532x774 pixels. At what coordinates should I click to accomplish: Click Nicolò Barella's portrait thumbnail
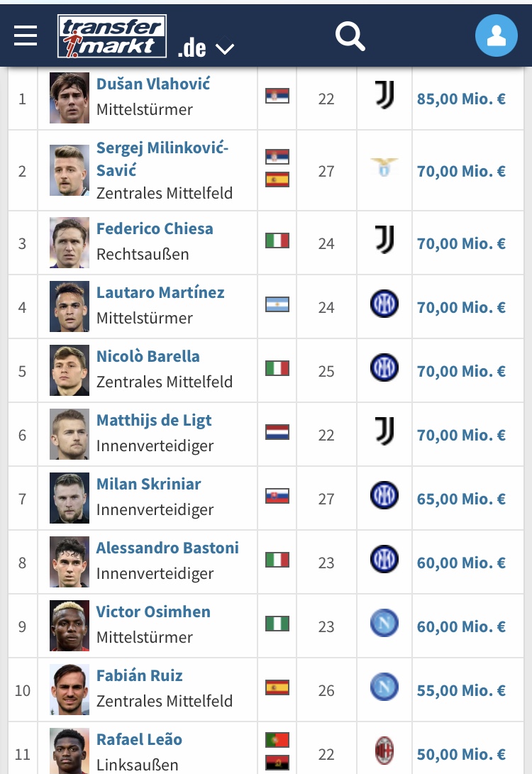[x=70, y=370]
